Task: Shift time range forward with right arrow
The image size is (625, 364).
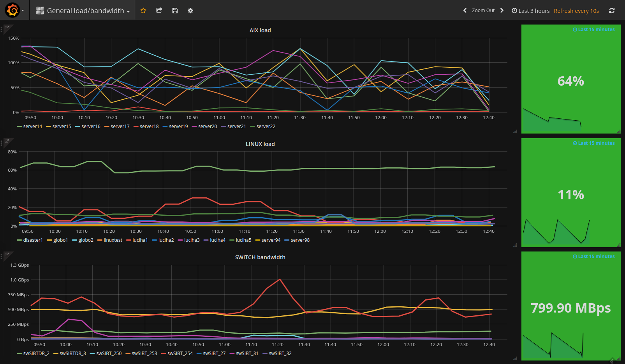Action: [x=502, y=11]
